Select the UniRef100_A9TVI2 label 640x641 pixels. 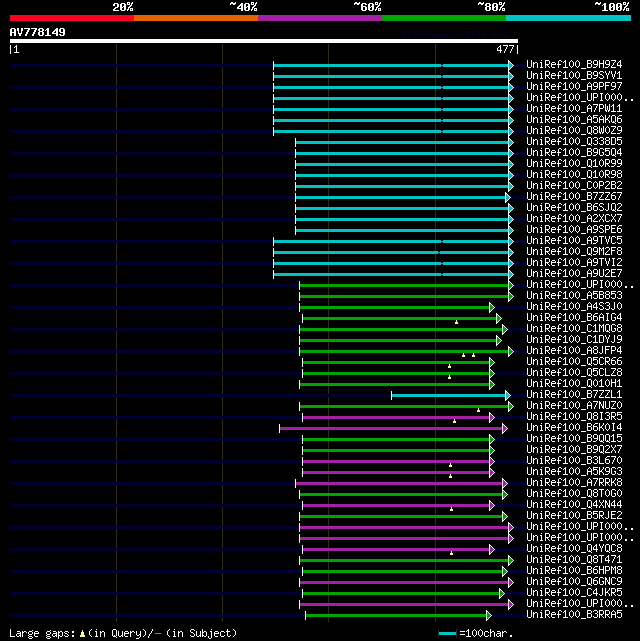[574, 262]
